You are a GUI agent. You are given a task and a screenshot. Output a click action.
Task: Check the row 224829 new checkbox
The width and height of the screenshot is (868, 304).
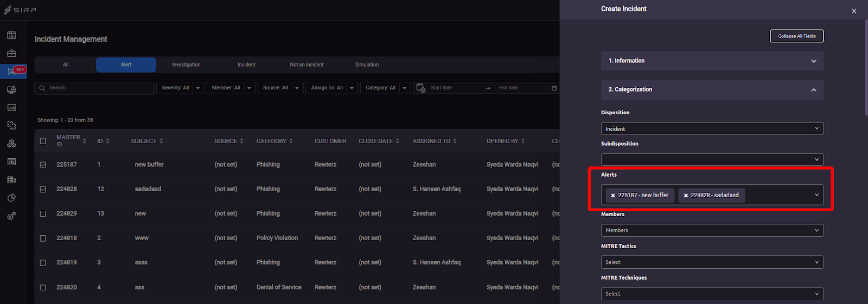tap(43, 214)
